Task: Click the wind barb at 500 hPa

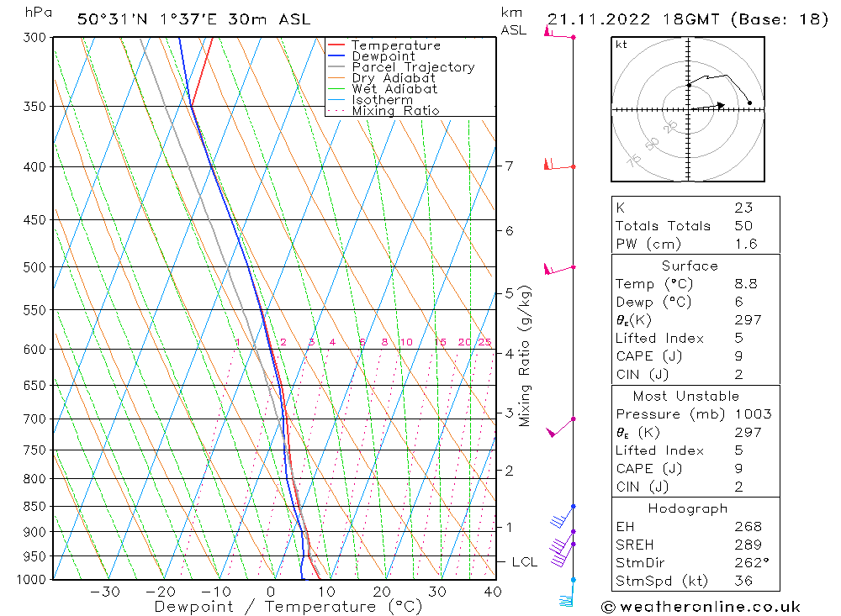Action: 559,268
